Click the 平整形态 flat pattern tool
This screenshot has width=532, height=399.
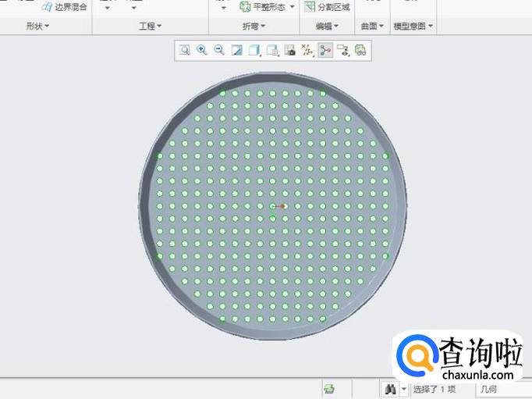[x=263, y=7]
